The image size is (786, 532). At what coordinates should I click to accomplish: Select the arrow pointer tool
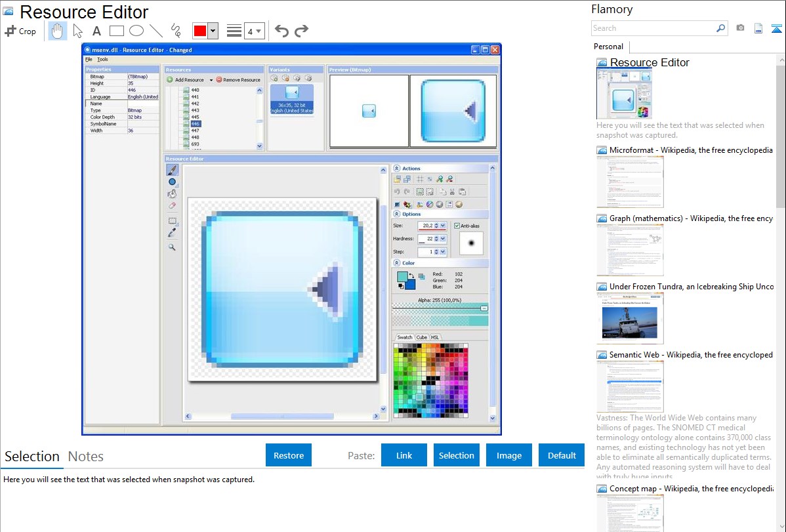(x=78, y=31)
